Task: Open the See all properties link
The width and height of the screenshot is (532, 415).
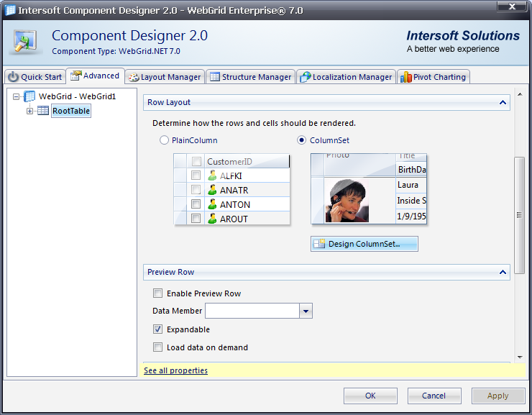Action: coord(175,370)
